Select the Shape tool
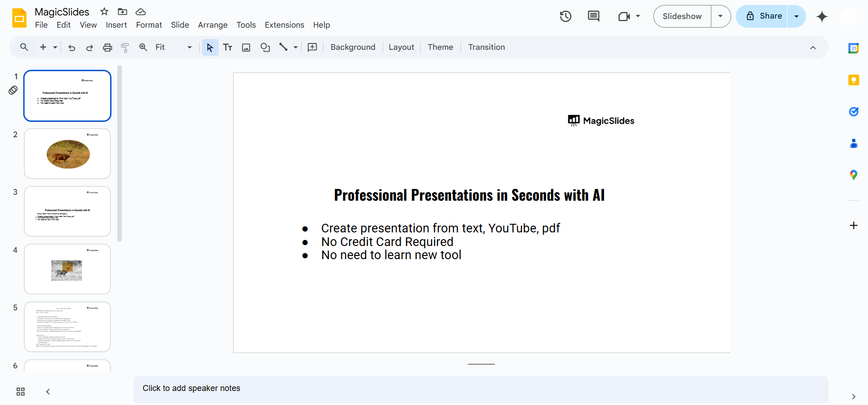 (x=265, y=48)
